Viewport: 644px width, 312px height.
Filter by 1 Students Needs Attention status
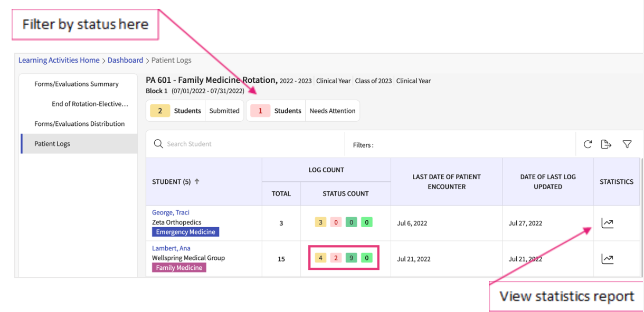(303, 111)
